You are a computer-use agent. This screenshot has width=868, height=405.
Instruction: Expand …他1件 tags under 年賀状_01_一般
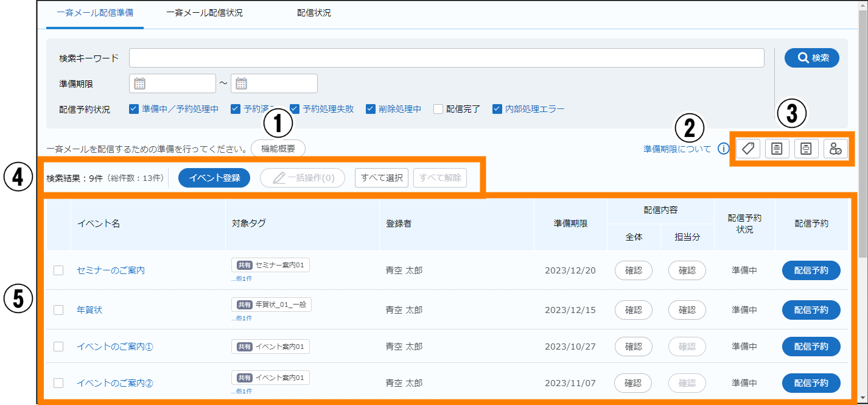(x=242, y=318)
